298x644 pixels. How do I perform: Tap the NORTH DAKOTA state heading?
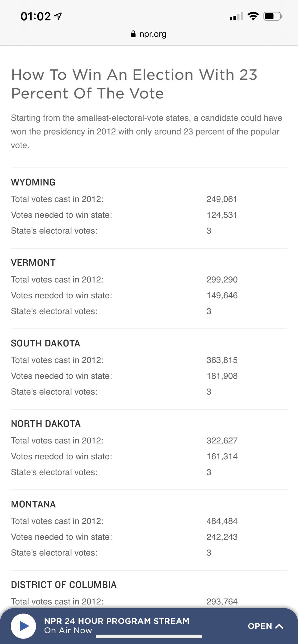click(x=46, y=424)
